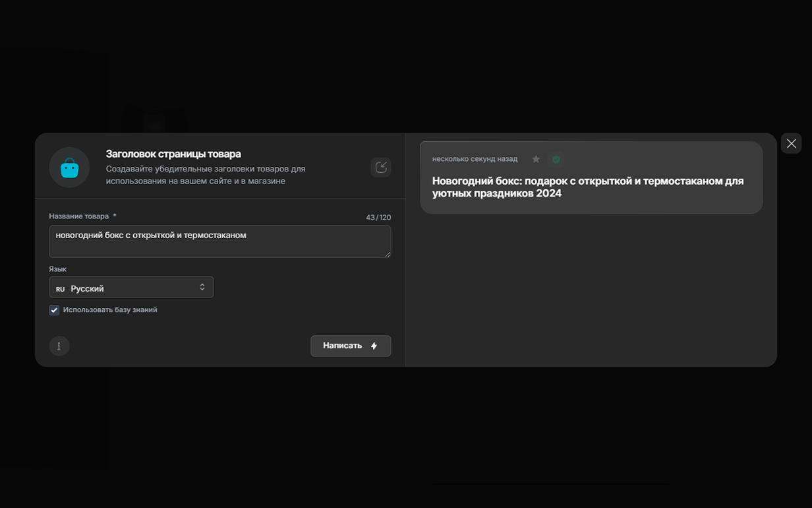This screenshot has width=812, height=508.
Task: Click the 'Использовать базу знаний' label text
Action: (x=110, y=310)
